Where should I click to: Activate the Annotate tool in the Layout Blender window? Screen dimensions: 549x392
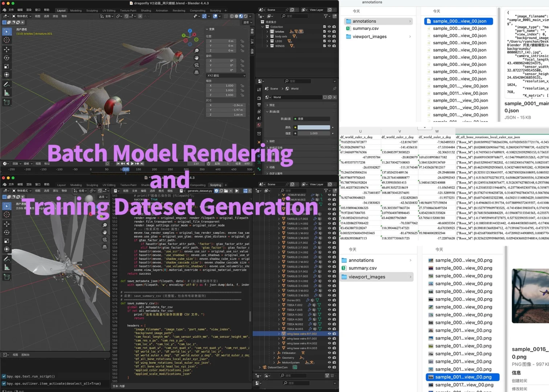(x=7, y=84)
